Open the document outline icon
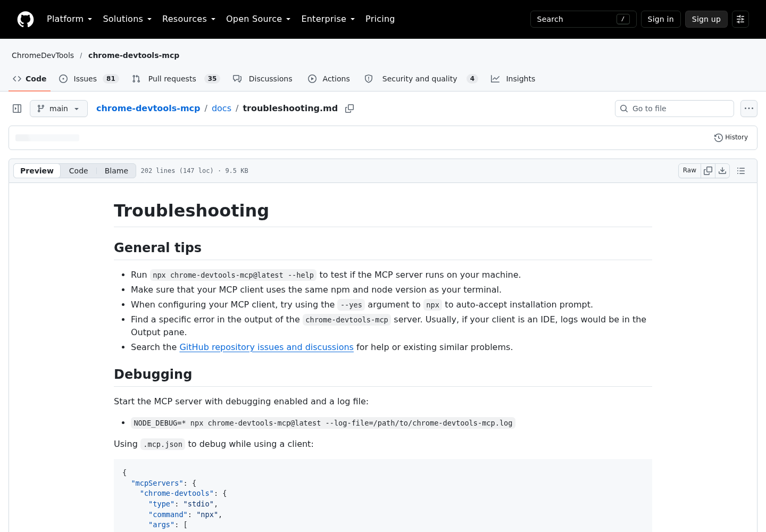The image size is (766, 532). tap(741, 171)
